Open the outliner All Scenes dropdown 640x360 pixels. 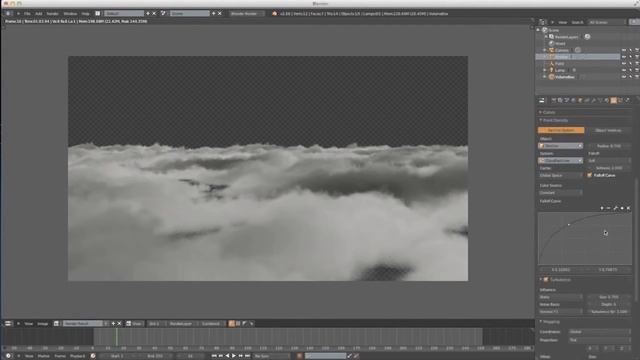[607, 22]
